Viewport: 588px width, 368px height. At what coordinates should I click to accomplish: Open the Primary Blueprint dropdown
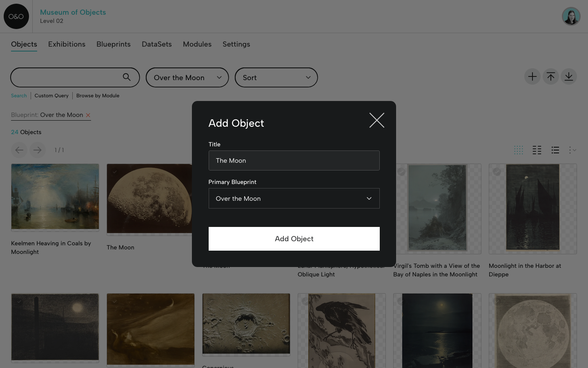pos(294,198)
